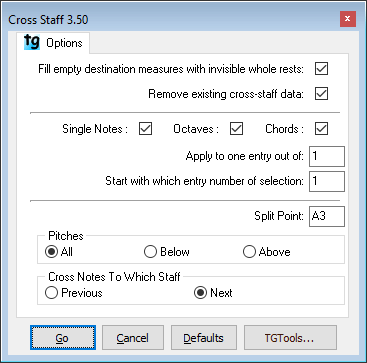Click the tg logo icon on Options tab
The image size is (367, 363).
(32, 42)
